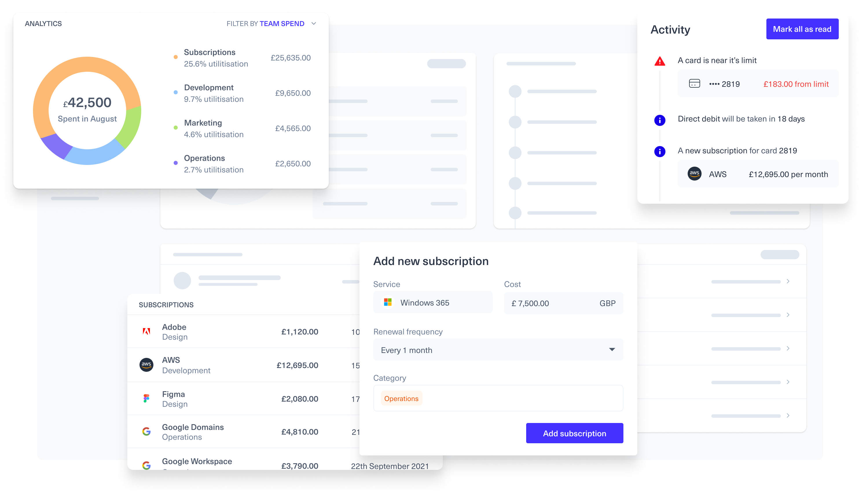Click the £42,500 Spent in August total
859x504 pixels.
pyautogui.click(x=87, y=109)
